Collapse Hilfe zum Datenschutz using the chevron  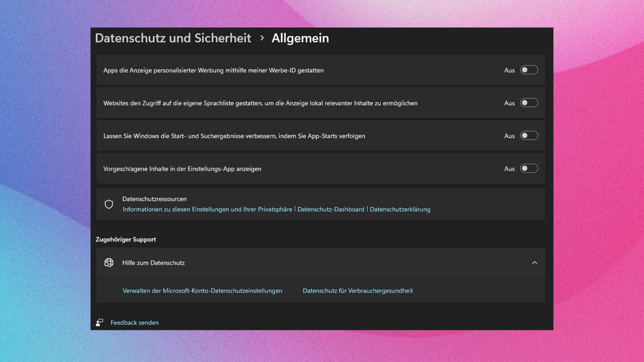tap(534, 263)
